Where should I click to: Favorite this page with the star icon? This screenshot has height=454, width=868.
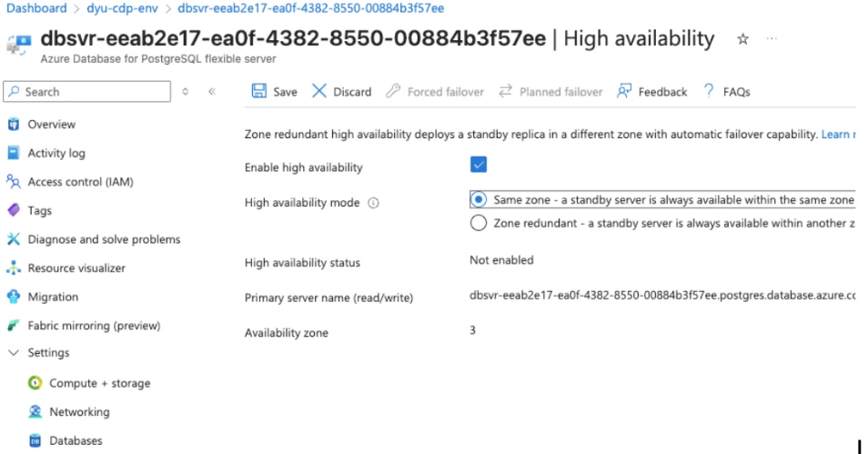coord(742,39)
